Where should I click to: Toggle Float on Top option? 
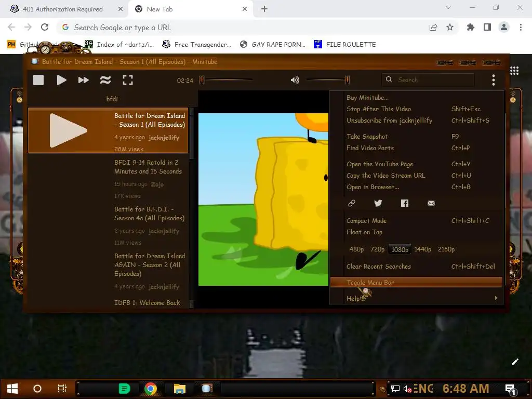pos(416,232)
